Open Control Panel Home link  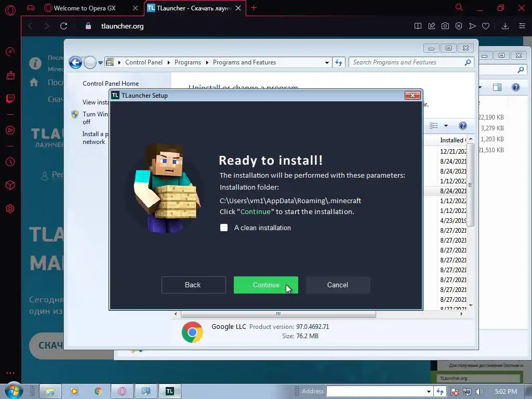[x=111, y=84]
